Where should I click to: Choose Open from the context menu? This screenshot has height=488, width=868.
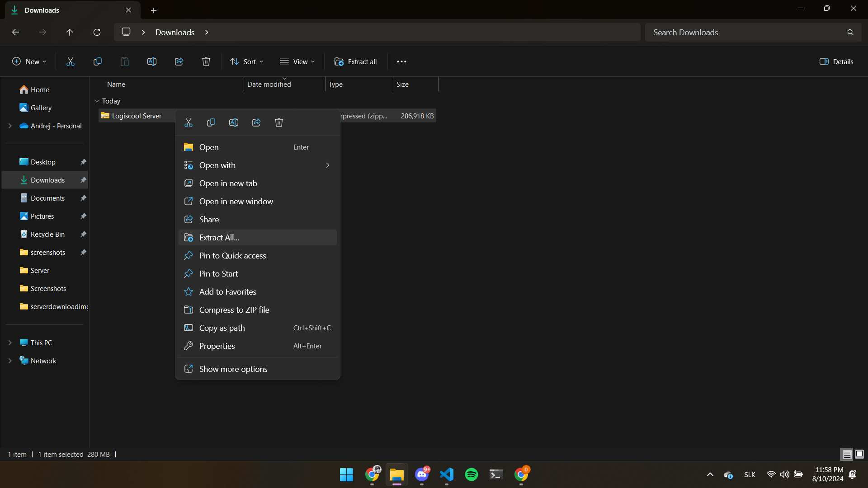[258, 147]
